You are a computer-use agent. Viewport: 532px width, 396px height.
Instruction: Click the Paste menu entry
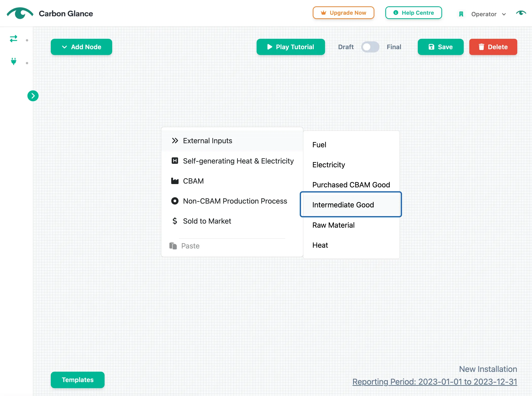[x=232, y=246]
